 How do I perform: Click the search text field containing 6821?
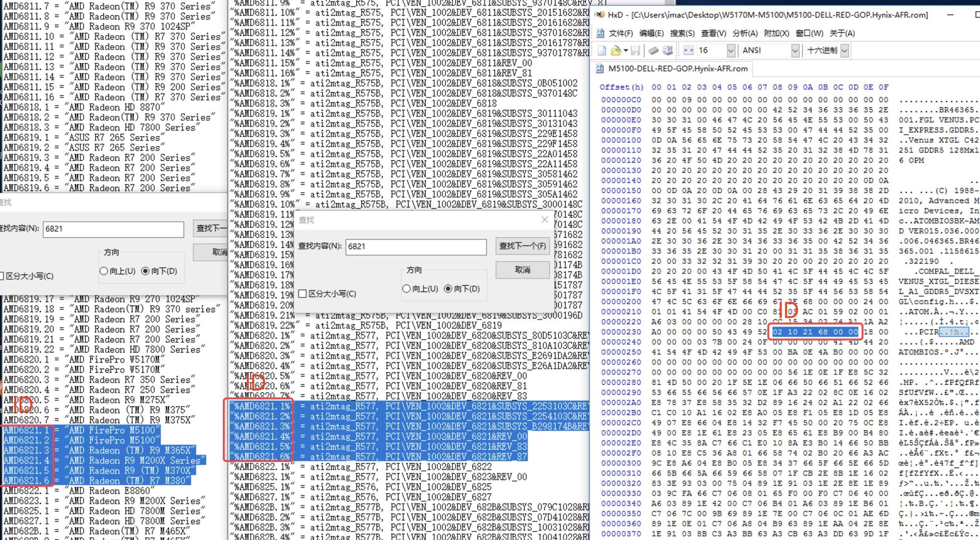point(416,246)
